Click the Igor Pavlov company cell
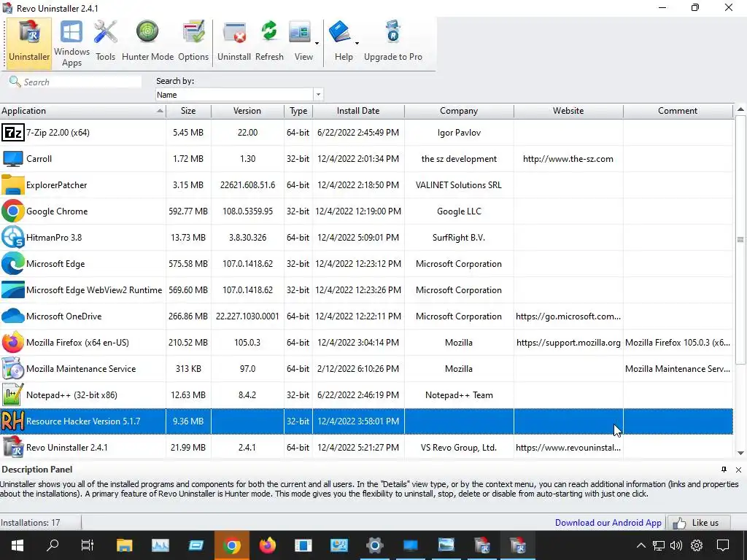The height and width of the screenshot is (560, 747). point(459,133)
